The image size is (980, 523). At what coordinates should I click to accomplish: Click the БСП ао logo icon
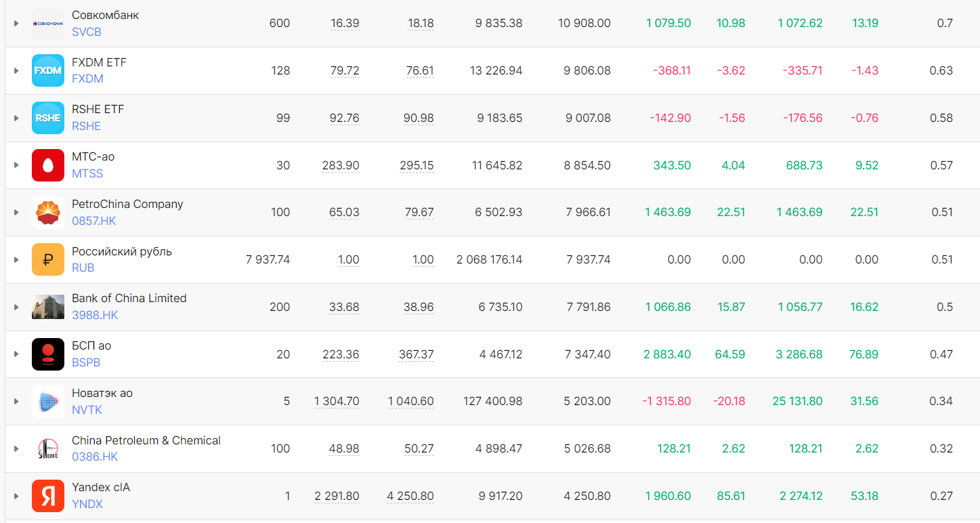[x=48, y=354]
